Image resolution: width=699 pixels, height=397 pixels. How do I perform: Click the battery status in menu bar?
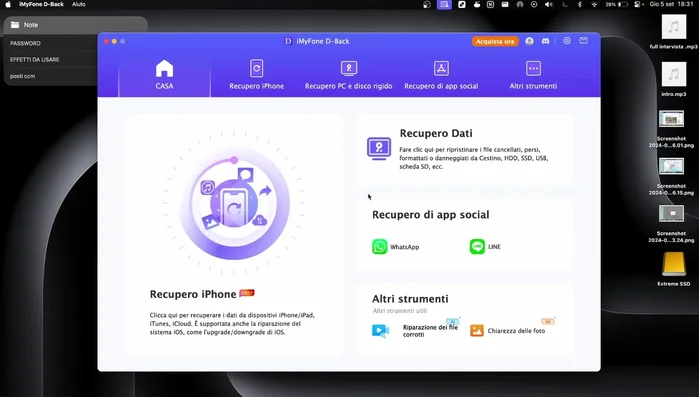pos(617,4)
